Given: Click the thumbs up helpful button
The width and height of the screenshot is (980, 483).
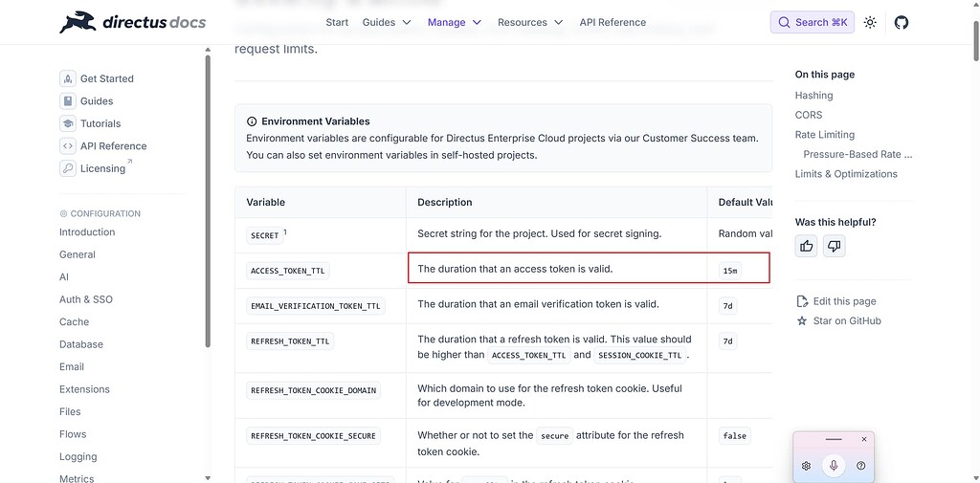Looking at the screenshot, I should (x=806, y=246).
